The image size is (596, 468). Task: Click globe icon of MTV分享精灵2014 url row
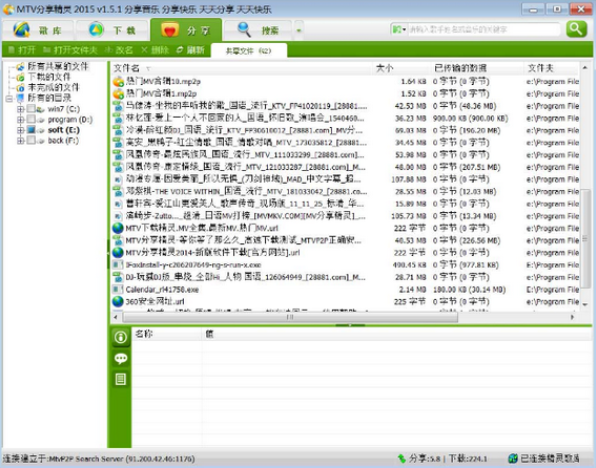tap(118, 252)
